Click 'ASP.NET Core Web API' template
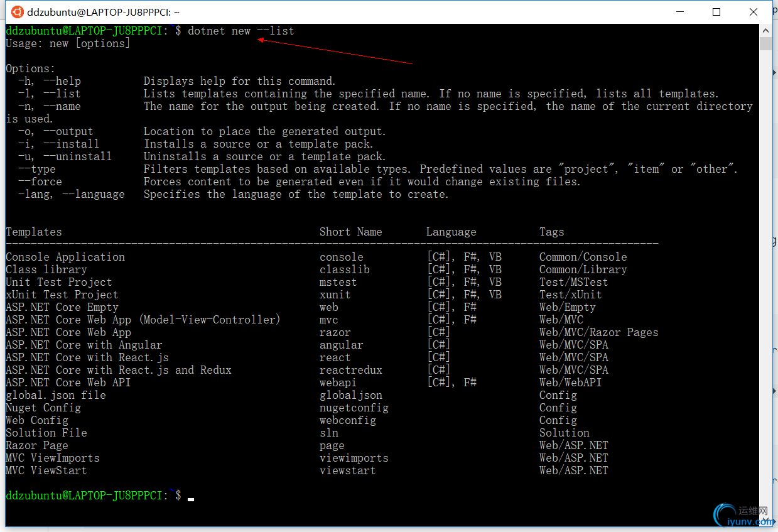 pos(68,383)
